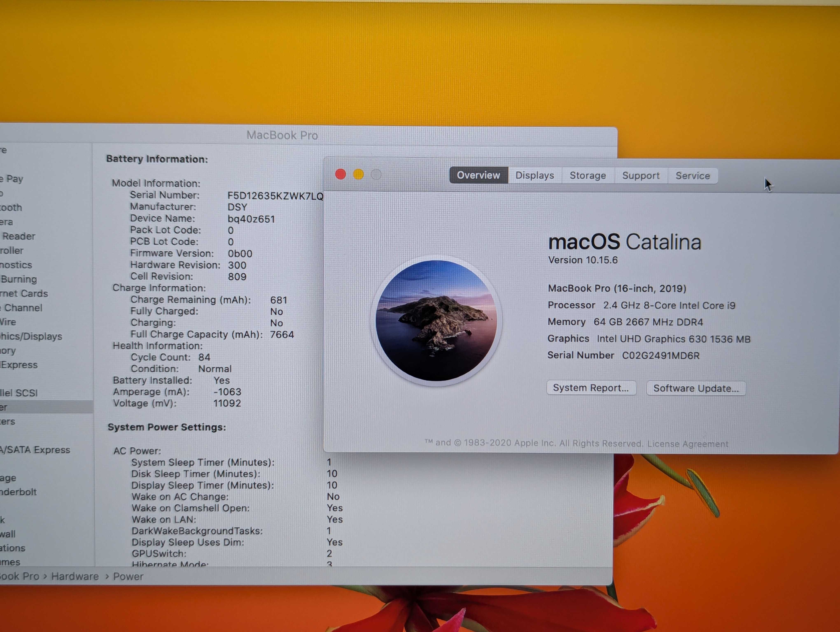Click the System Report... button
This screenshot has height=632, width=840.
[x=591, y=388]
